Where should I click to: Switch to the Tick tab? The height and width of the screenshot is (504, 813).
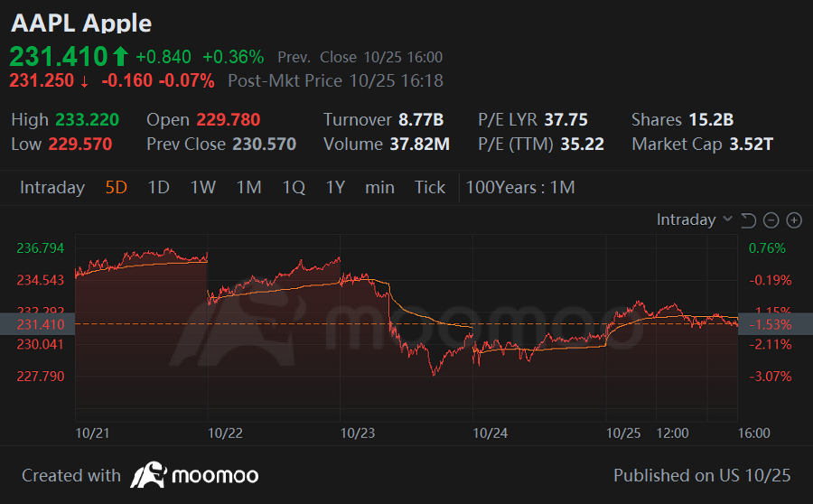[430, 187]
